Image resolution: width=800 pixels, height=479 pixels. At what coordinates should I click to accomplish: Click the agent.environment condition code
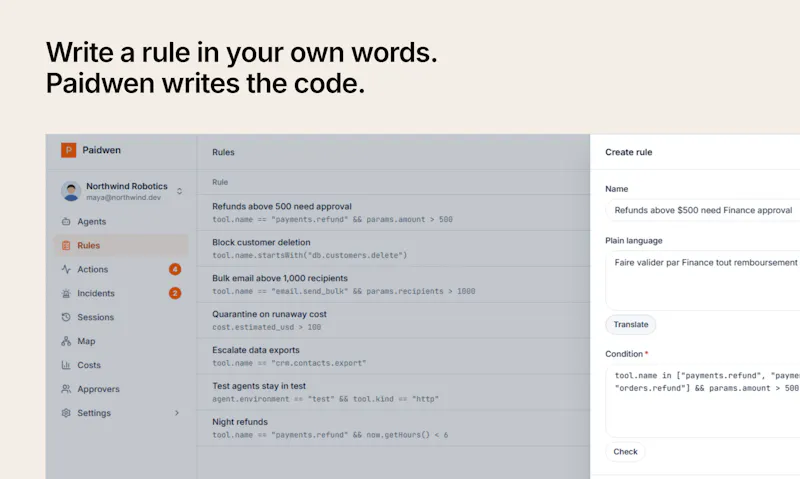(325, 399)
